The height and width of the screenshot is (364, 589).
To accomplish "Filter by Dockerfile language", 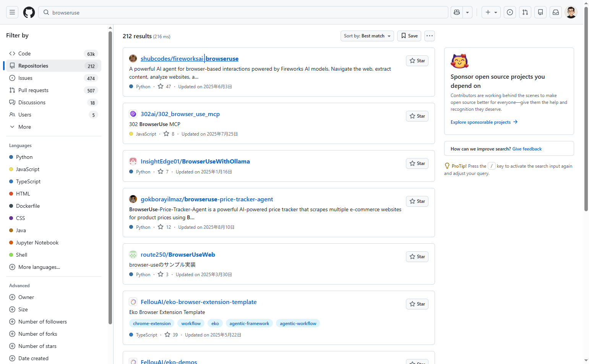I will [54, 206].
